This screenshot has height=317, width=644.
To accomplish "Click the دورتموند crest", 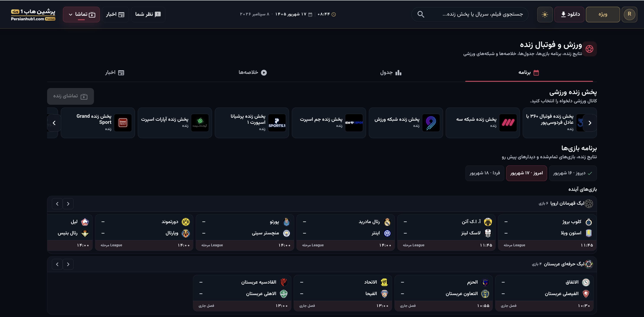I will (x=186, y=222).
